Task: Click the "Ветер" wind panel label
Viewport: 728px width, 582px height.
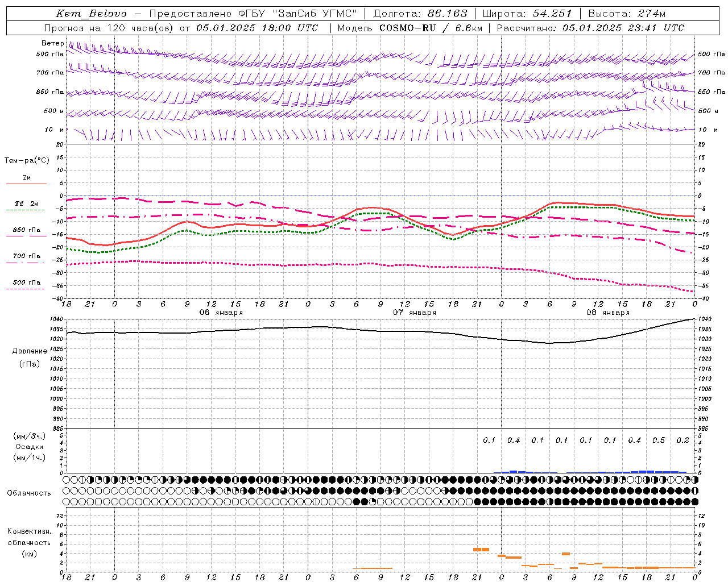Action: [x=52, y=43]
